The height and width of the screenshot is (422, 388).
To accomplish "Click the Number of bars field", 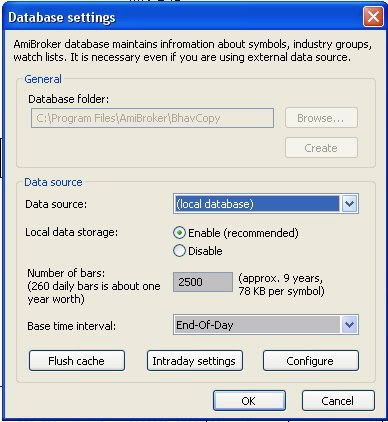I will [x=203, y=282].
